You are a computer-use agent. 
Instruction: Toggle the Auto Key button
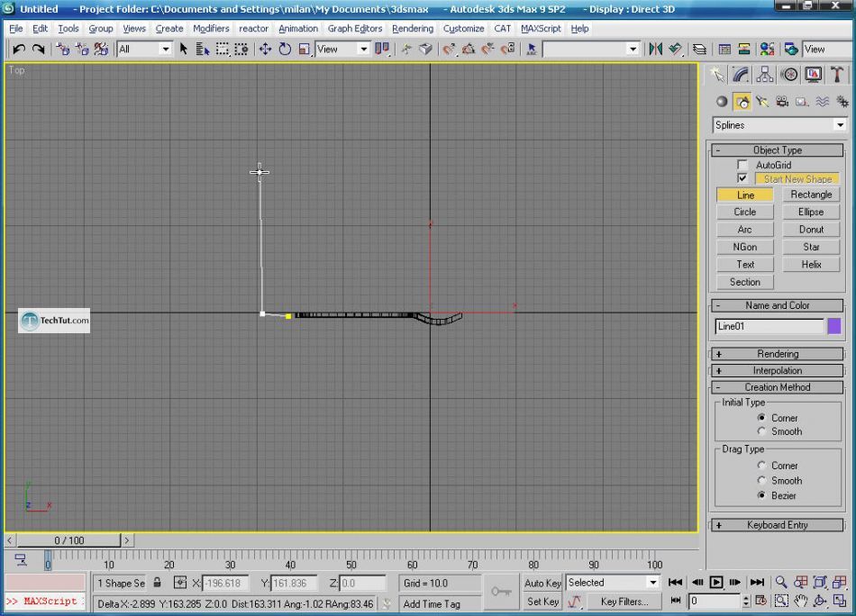[x=542, y=583]
